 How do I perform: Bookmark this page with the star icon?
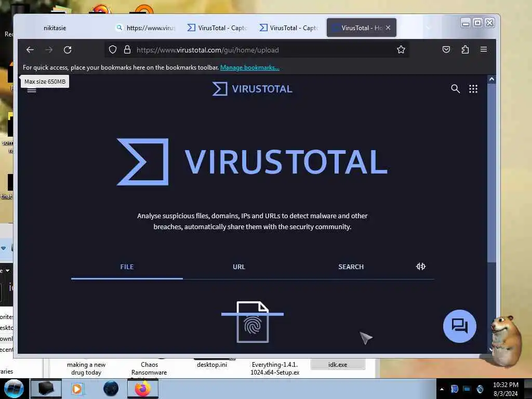pyautogui.click(x=401, y=50)
